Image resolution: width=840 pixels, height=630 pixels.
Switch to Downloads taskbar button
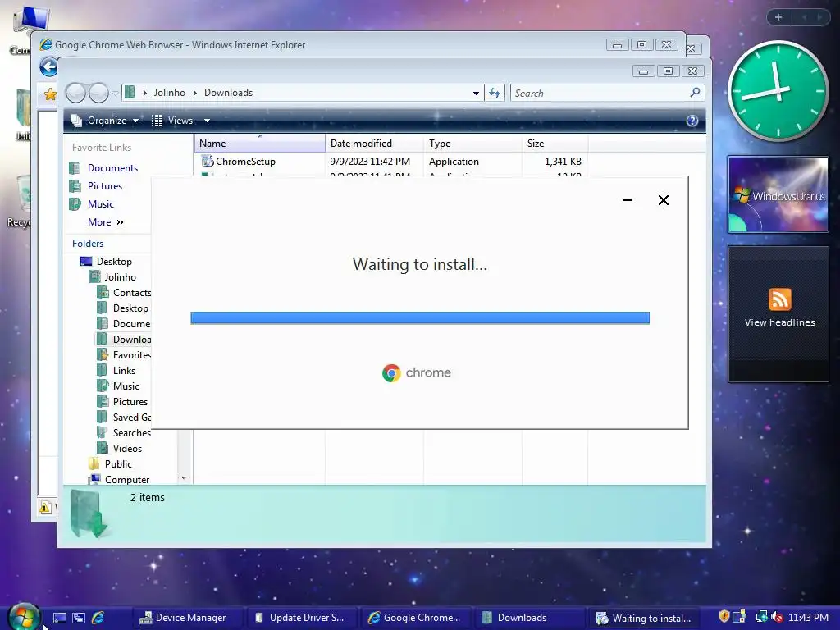pos(531,618)
